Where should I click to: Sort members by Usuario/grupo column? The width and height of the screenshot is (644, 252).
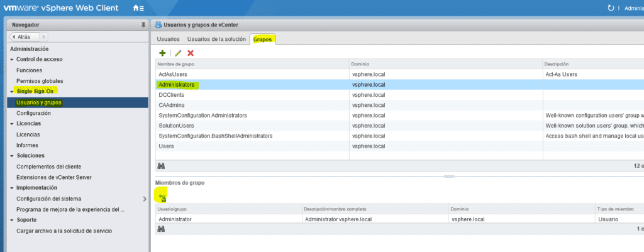pos(228,209)
